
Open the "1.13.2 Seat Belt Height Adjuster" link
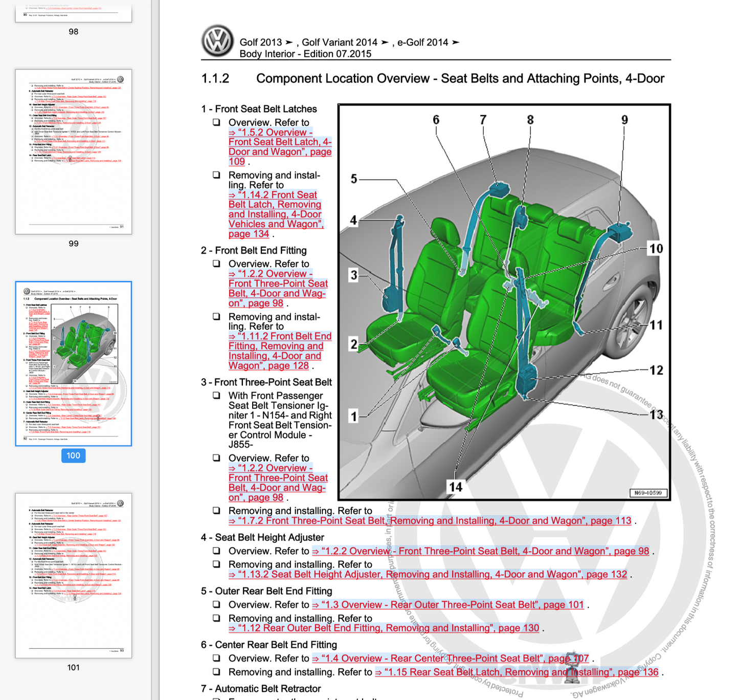[x=428, y=575]
